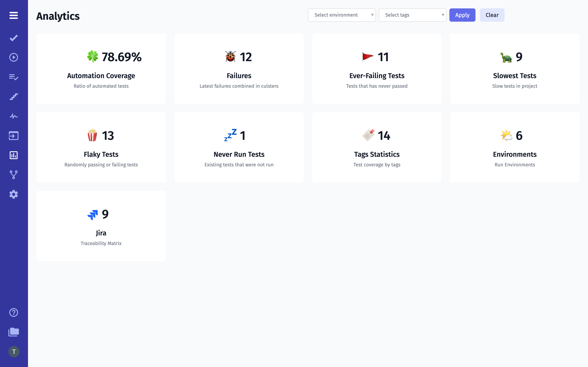Click the Imports arrow-box sidebar icon

(x=14, y=136)
